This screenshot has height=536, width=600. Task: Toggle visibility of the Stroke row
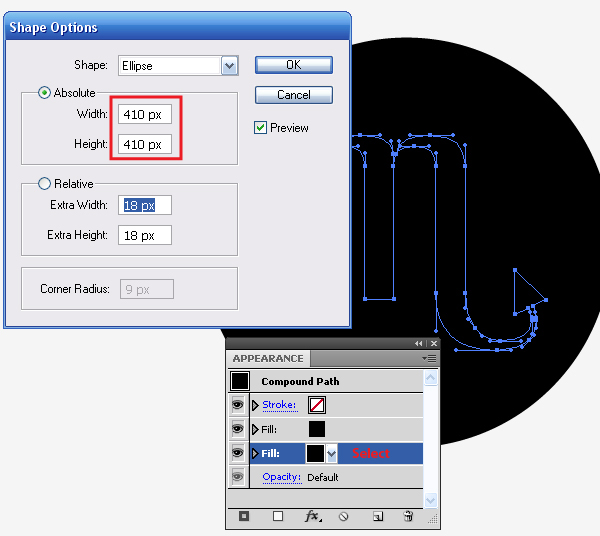pos(238,405)
